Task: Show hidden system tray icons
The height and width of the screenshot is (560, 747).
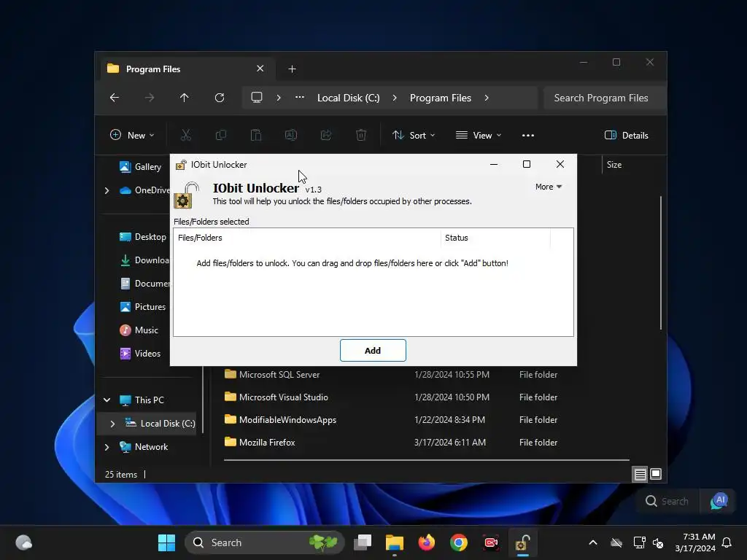Action: pyautogui.click(x=593, y=542)
